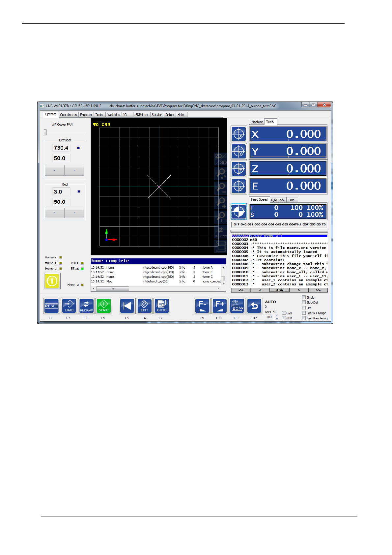Screen dimensions: 392x555
Task: Click the log vertical scrollbar down arrow
Action: coord(224,283)
